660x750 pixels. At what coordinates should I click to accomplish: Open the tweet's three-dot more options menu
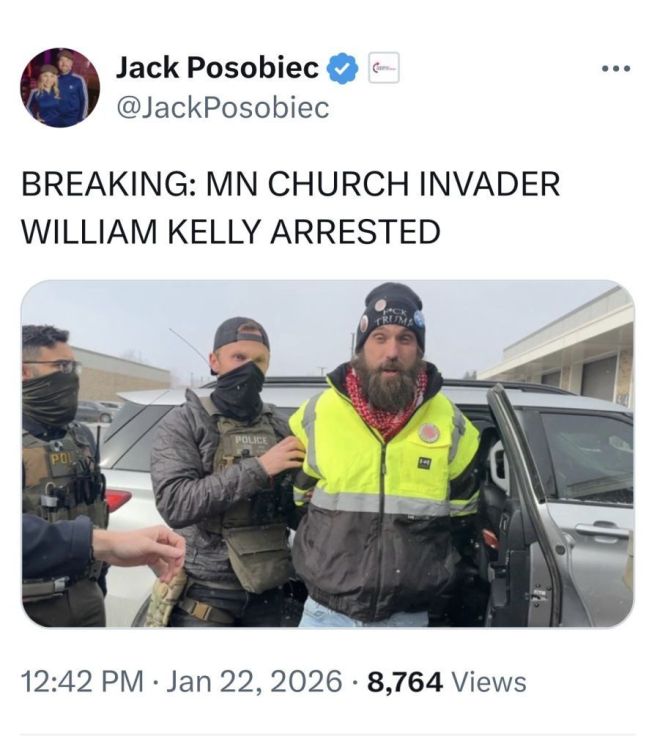(x=616, y=69)
